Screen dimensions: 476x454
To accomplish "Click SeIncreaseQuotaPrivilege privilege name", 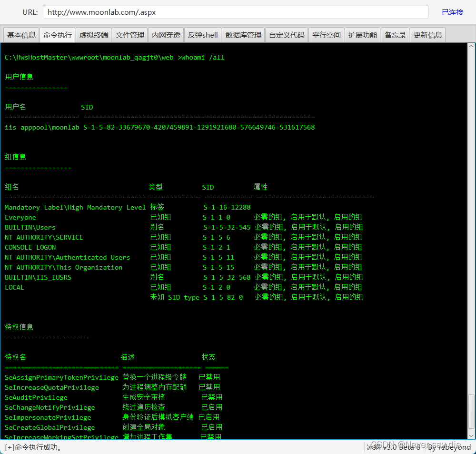I will pos(51,387).
